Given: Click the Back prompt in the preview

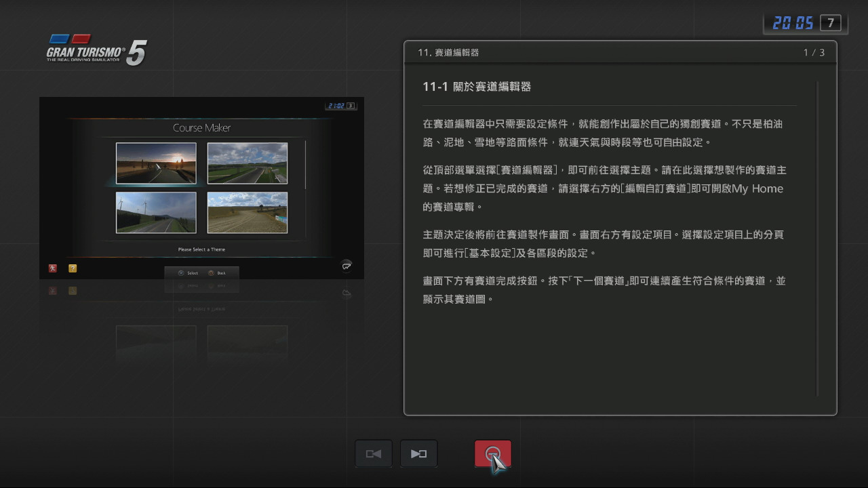Looking at the screenshot, I should tap(218, 273).
